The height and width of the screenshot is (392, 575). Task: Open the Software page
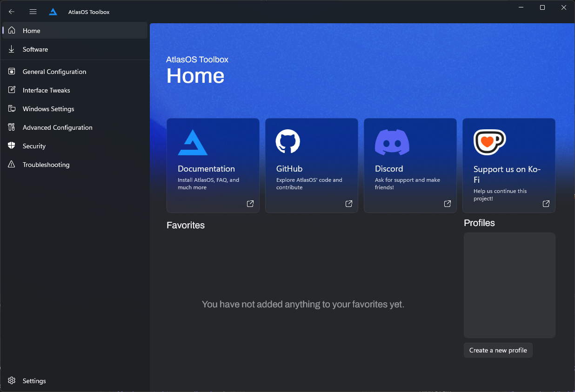tap(75, 49)
